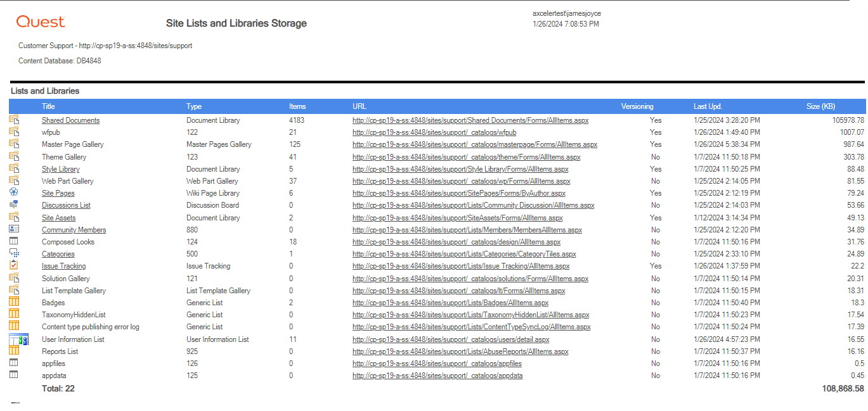Select the Discussions List discussion board icon

click(13, 205)
